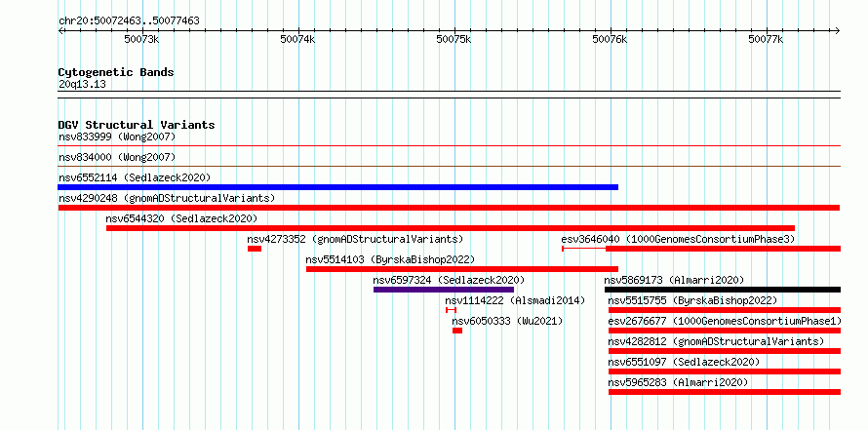Image resolution: width=868 pixels, height=430 pixels.
Task: Select the thin brown nsv834000 line
Action: coord(449,167)
